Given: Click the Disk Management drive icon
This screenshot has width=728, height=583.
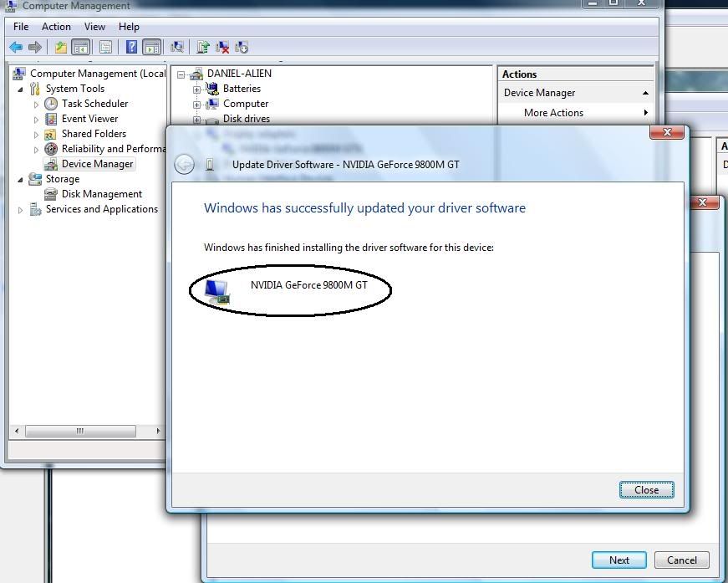Looking at the screenshot, I should tap(51, 194).
